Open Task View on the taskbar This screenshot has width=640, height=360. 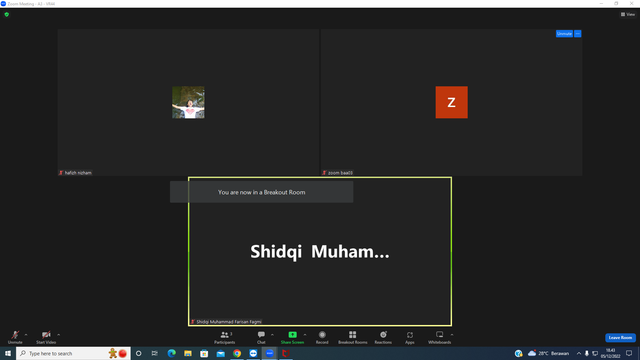[154, 353]
